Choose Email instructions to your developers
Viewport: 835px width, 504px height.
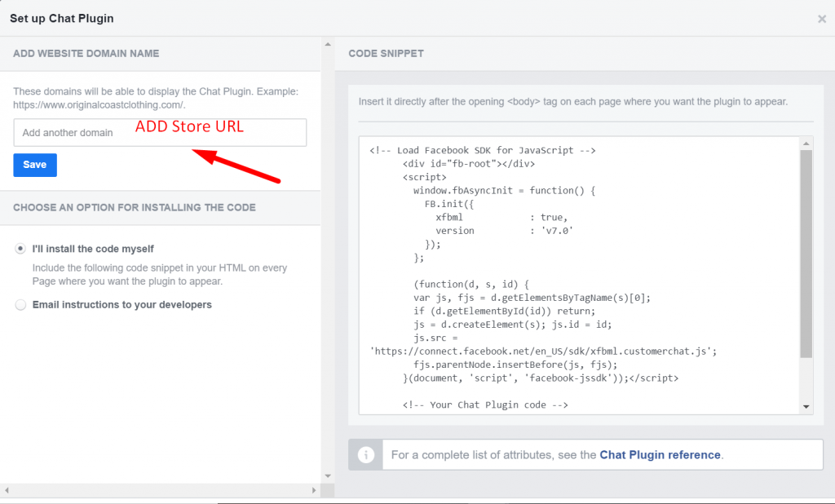(x=20, y=305)
